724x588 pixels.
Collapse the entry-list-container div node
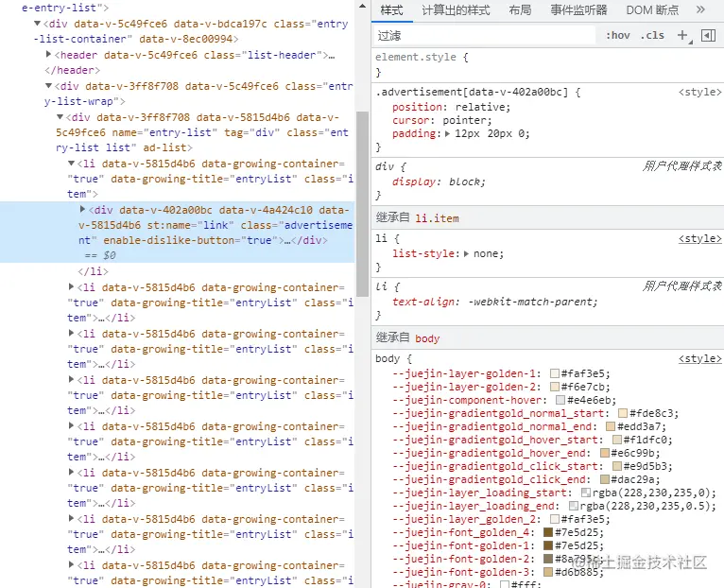click(x=38, y=23)
